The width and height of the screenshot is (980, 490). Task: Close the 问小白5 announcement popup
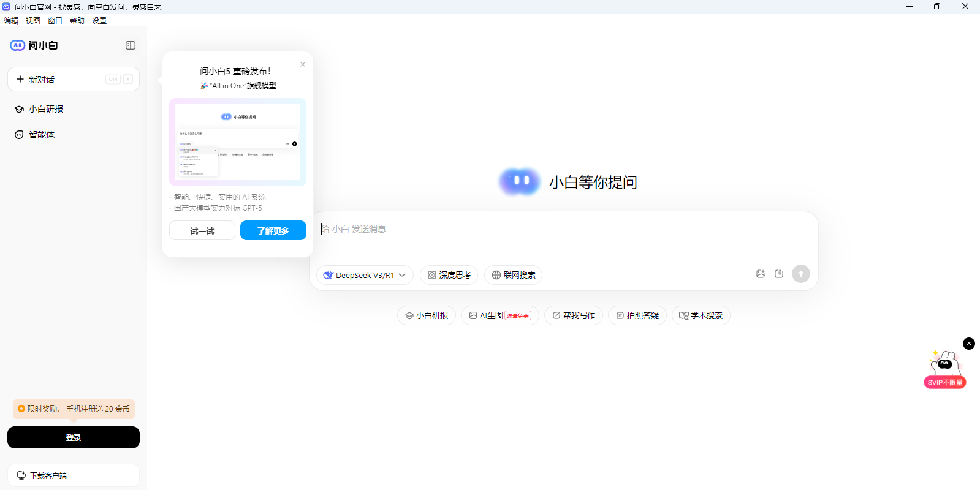(x=303, y=64)
